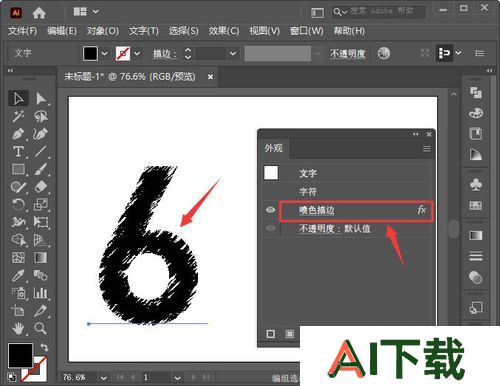Select the Free Transform tool
The height and width of the screenshot is (386, 500).
coord(41,222)
